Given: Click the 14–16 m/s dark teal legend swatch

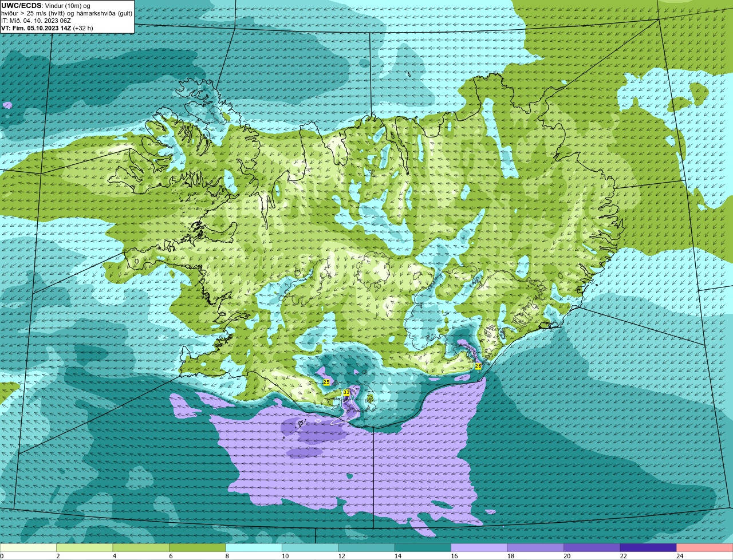Looking at the screenshot, I should [x=423, y=547].
